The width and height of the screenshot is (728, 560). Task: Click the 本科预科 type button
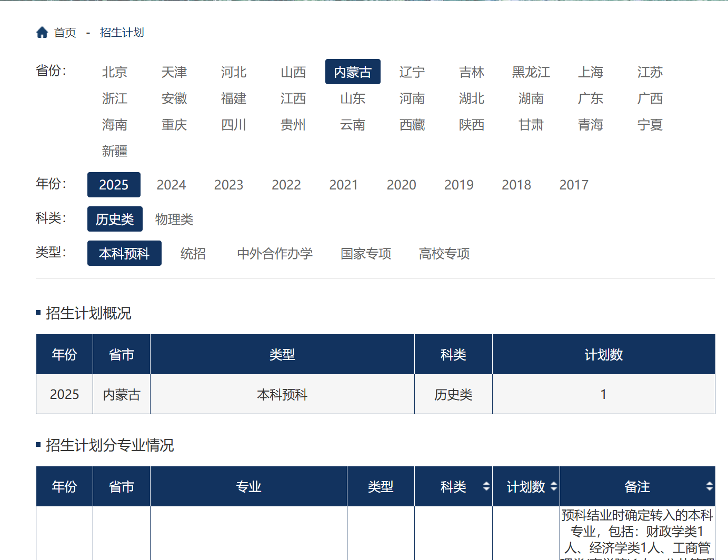click(124, 254)
